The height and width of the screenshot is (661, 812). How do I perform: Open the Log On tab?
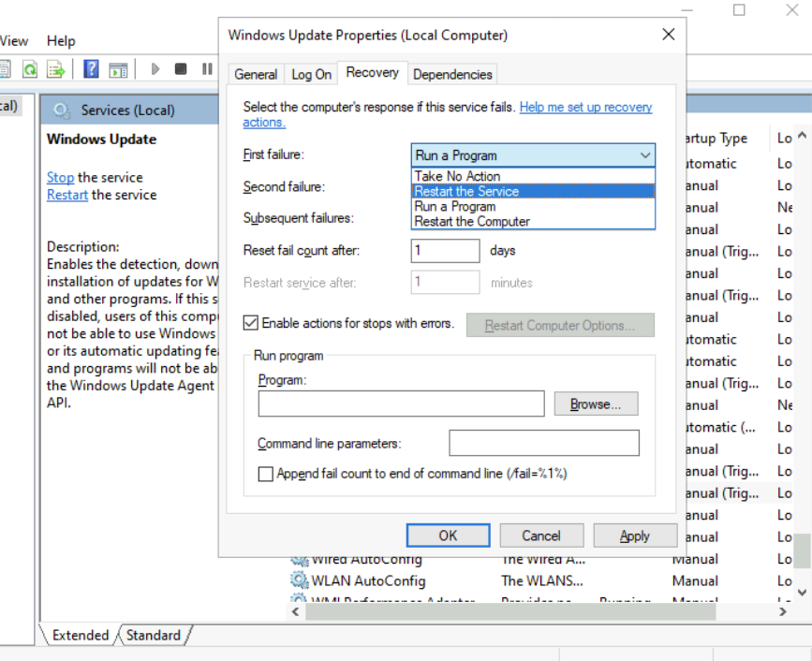[x=311, y=74]
